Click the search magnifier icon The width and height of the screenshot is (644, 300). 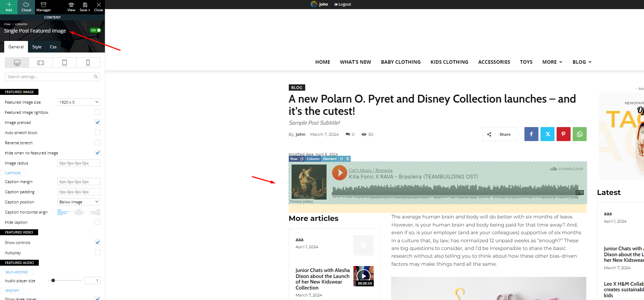95,77
